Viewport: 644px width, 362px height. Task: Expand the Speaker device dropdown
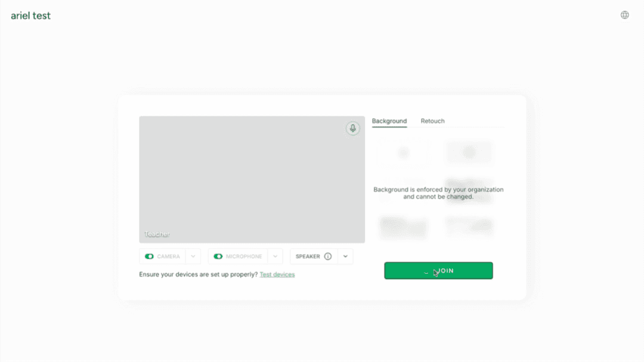[345, 256]
